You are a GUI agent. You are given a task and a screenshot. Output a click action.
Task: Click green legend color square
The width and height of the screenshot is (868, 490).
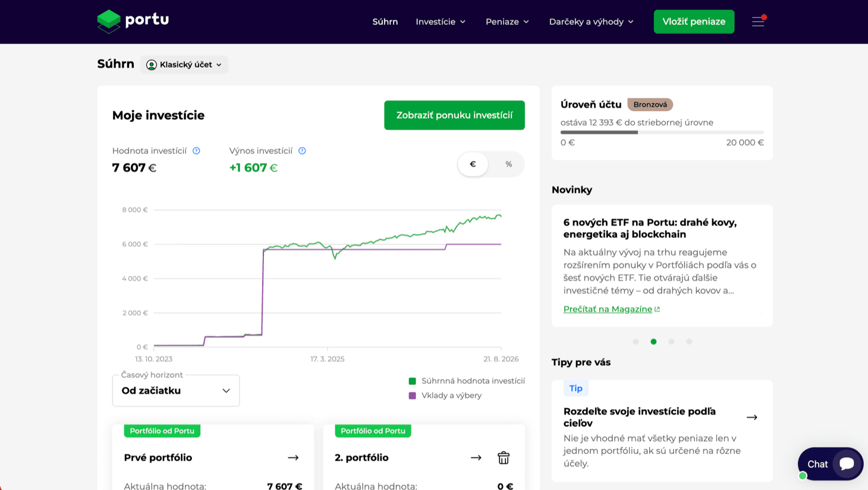pyautogui.click(x=412, y=381)
